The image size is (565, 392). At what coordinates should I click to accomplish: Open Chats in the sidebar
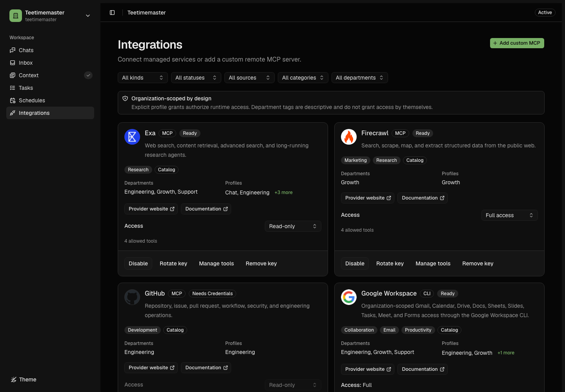click(50, 50)
